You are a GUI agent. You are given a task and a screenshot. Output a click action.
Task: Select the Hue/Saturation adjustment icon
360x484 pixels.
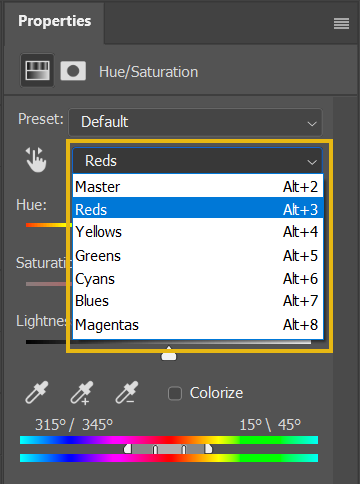(x=38, y=71)
